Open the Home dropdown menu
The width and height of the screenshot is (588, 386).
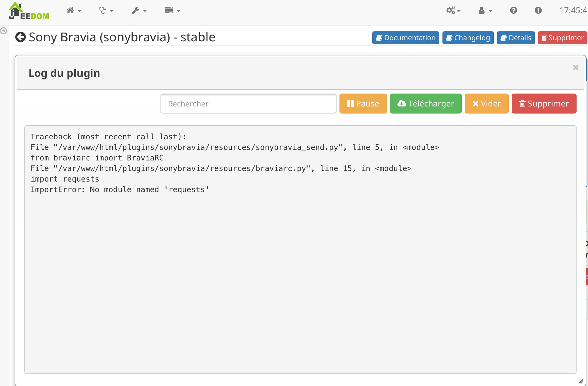coord(74,11)
